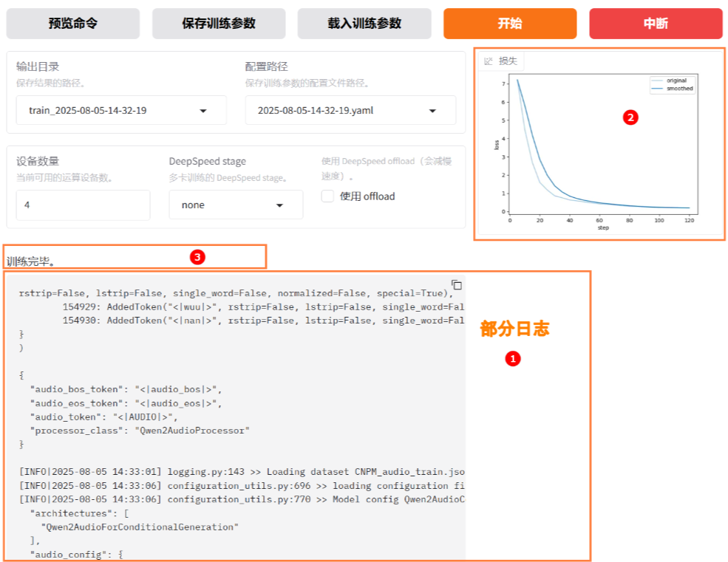The width and height of the screenshot is (728, 562).
Task: Click log line "processor_class": "Qwen2AudioProcessor"
Action: click(x=140, y=431)
